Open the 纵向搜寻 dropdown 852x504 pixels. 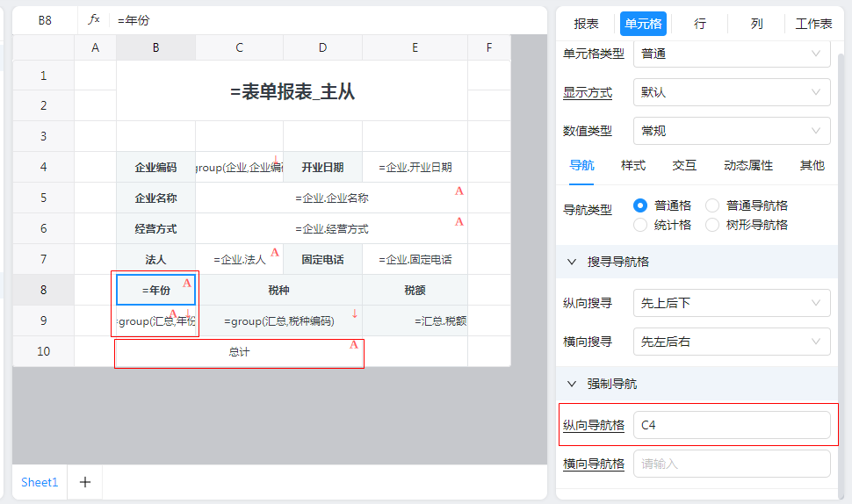coord(731,303)
